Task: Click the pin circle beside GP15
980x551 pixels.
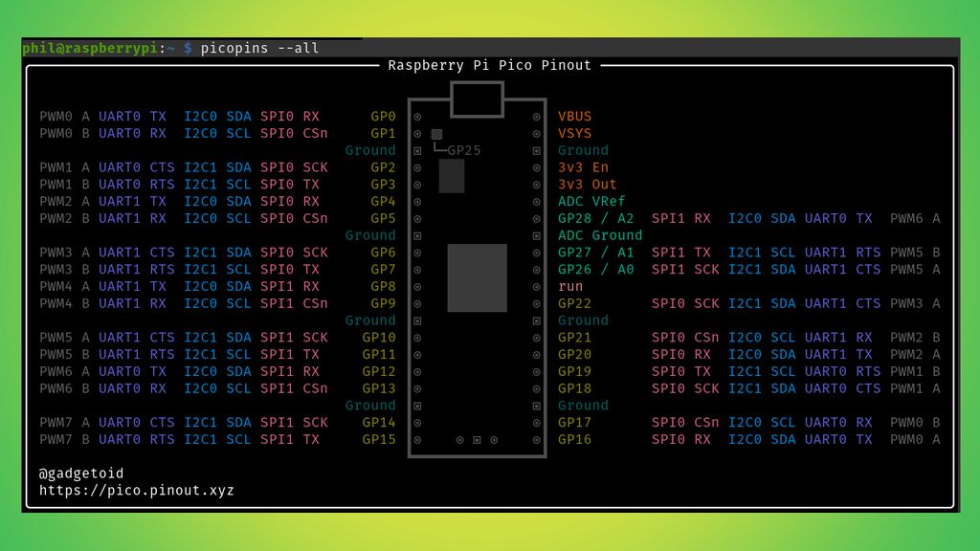Action: [415, 439]
